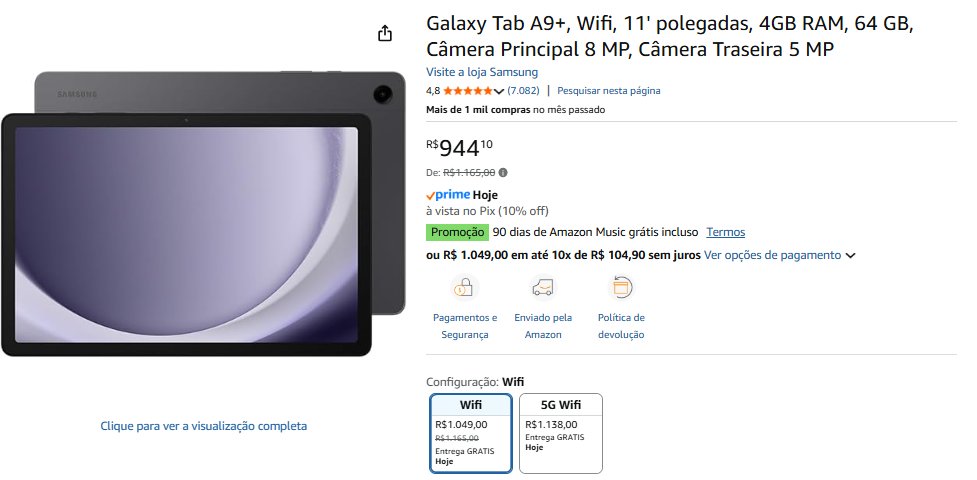This screenshot has width=977, height=480.
Task: Click the share icon above the tablet image
Action: pos(386,34)
